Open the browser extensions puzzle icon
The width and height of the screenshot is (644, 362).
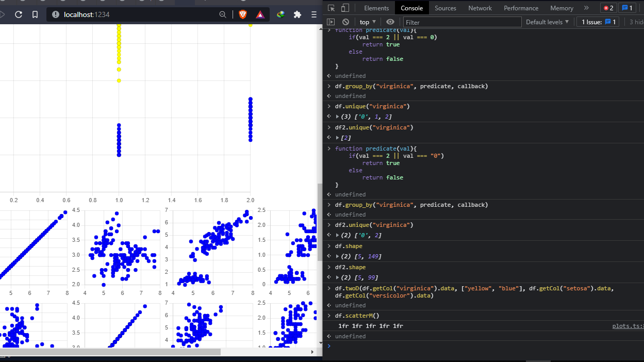pos(297,14)
